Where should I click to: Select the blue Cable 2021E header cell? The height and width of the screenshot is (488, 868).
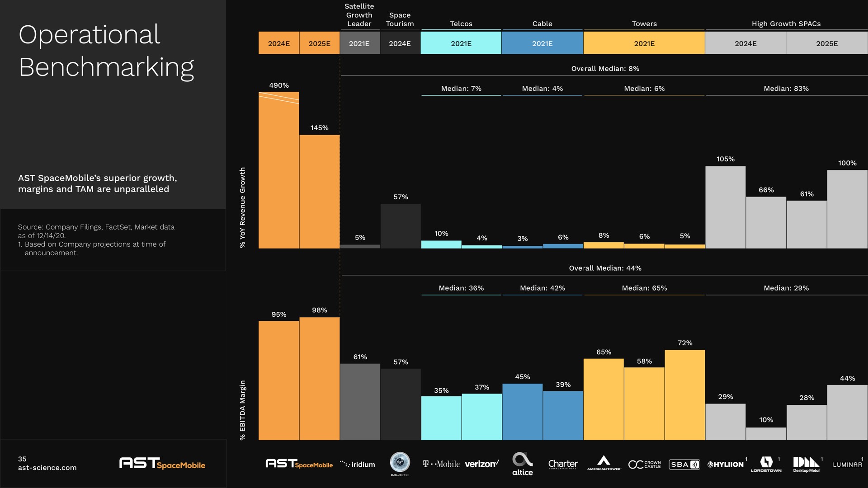tap(542, 43)
